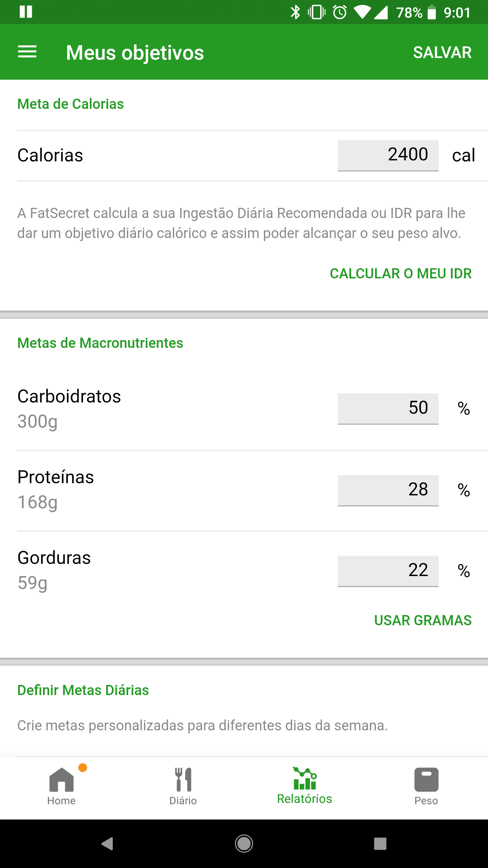Open the Diário fork and knife icon
This screenshot has height=868, width=488.
183,780
